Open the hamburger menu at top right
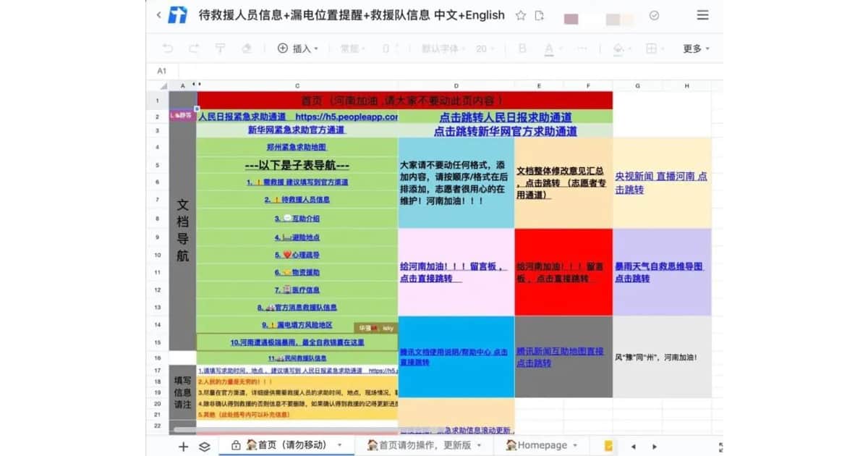The height and width of the screenshot is (456, 868). click(702, 15)
